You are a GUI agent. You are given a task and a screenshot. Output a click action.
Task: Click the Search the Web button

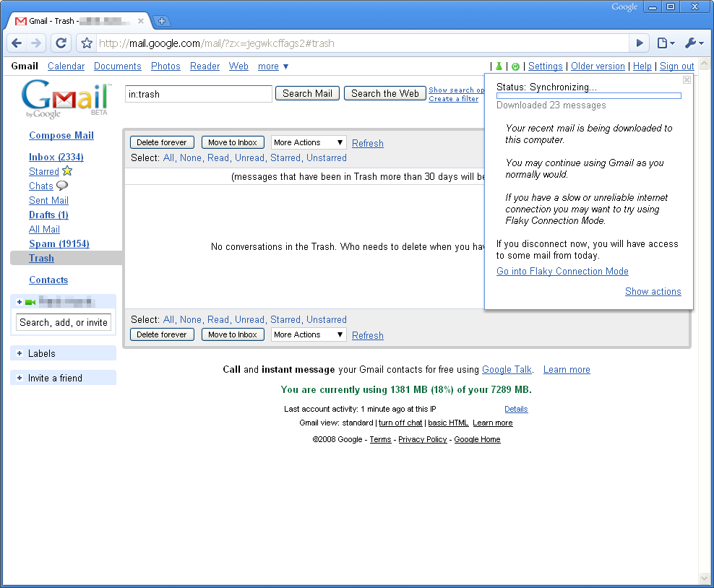[384, 93]
